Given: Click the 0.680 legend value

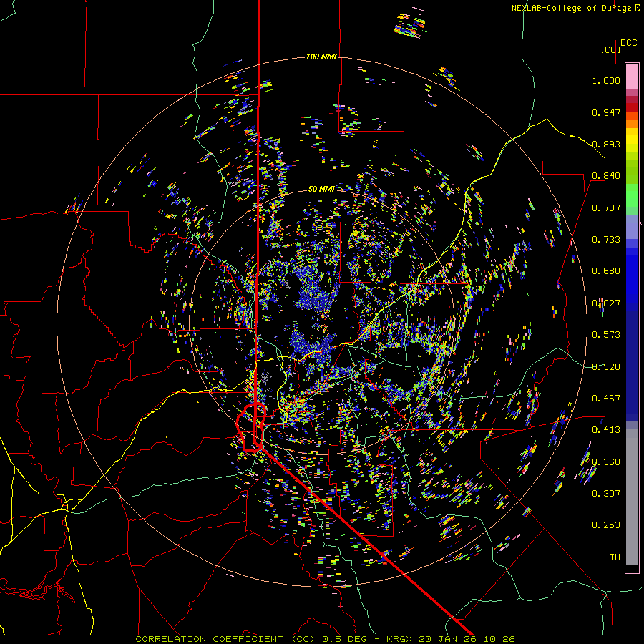Looking at the screenshot, I should [606, 271].
